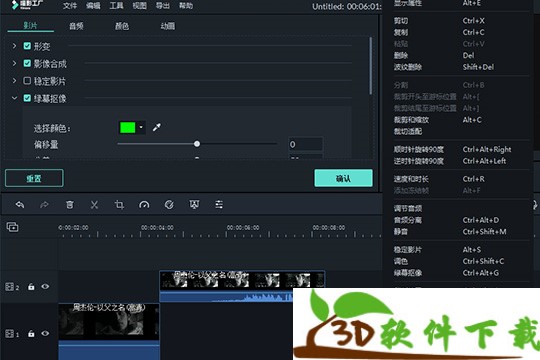Click the trash delete icon
540x360 pixels.
70,205
